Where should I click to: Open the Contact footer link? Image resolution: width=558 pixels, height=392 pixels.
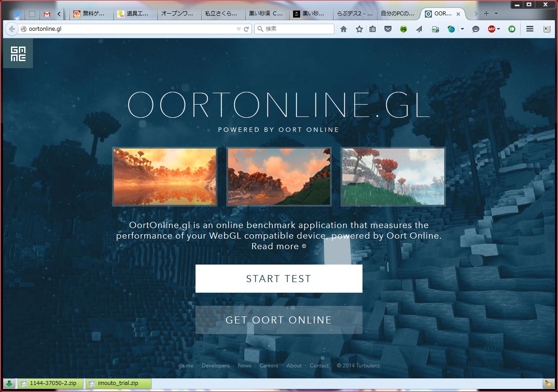pos(319,366)
